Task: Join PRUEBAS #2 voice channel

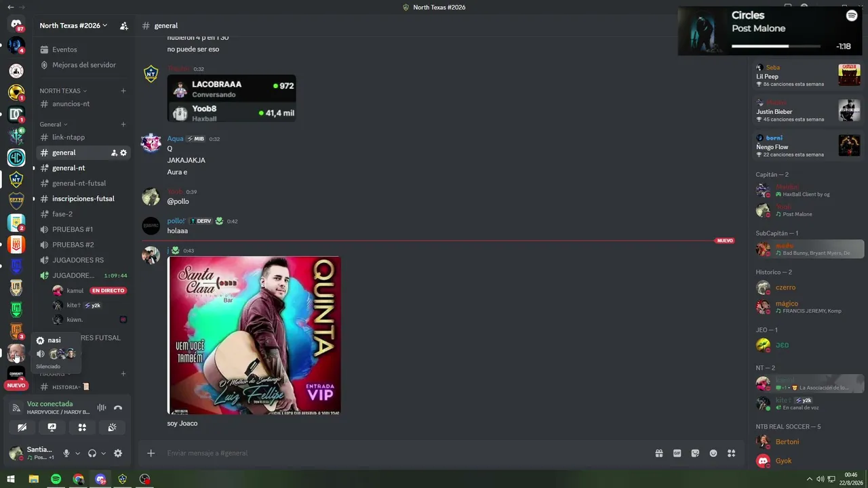Action: click(81, 245)
